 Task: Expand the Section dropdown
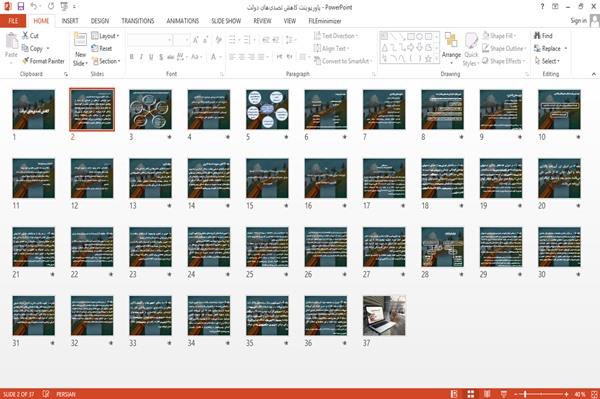[x=106, y=61]
